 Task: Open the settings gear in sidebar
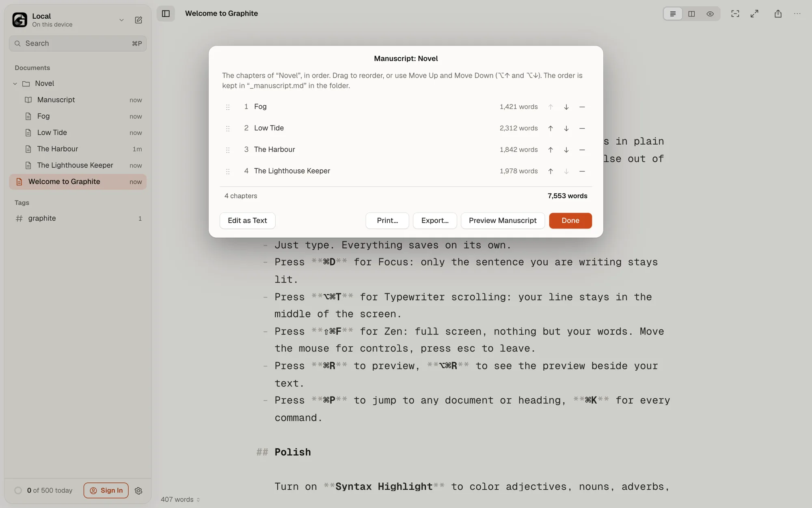coord(138,491)
